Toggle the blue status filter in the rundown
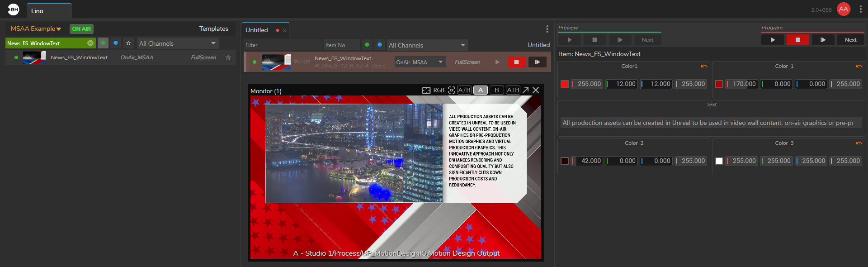This screenshot has width=868, height=267. pos(380,45)
